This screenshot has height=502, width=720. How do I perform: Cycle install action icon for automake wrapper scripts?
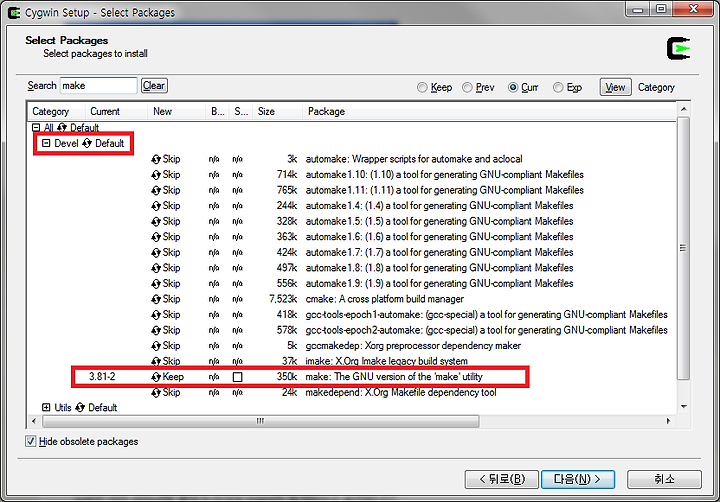[156, 159]
